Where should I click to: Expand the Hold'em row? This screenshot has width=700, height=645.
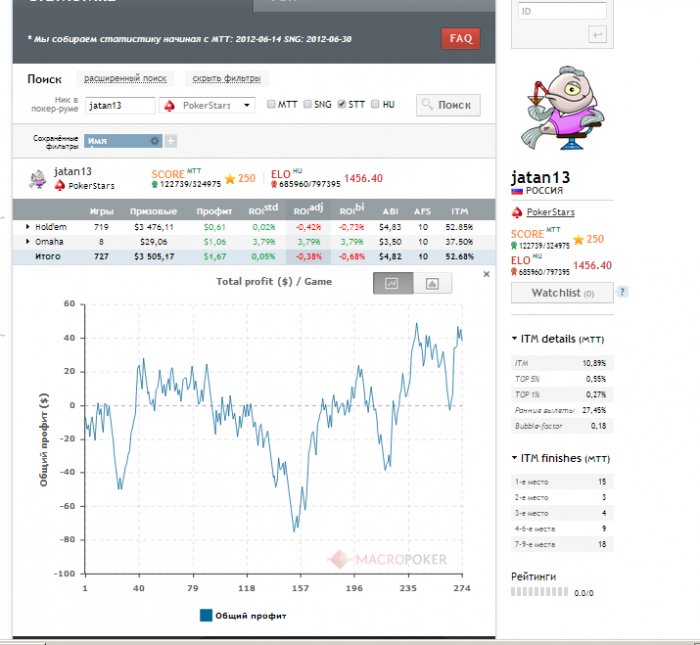28,227
